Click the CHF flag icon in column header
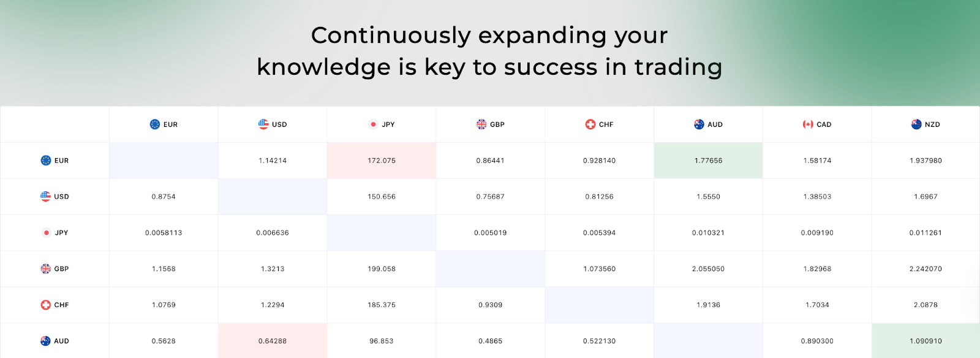The width and height of the screenshot is (980, 358). coord(590,124)
